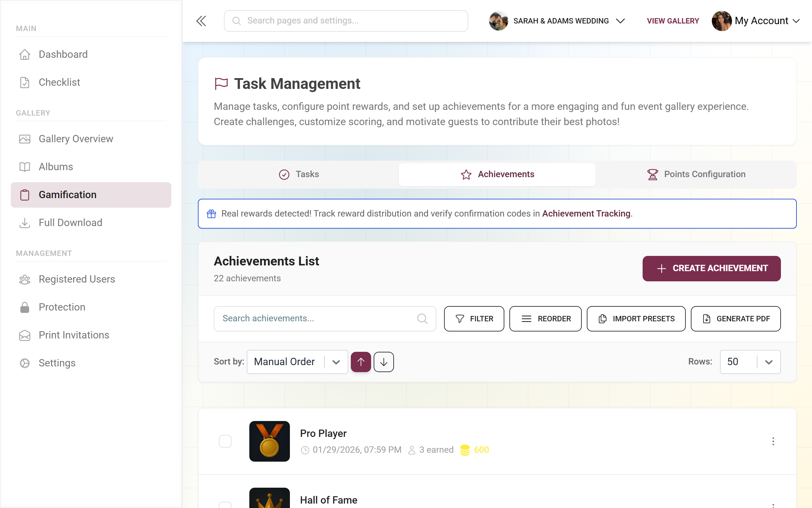Collapse sidebar with double-chevron icon

[x=201, y=21]
